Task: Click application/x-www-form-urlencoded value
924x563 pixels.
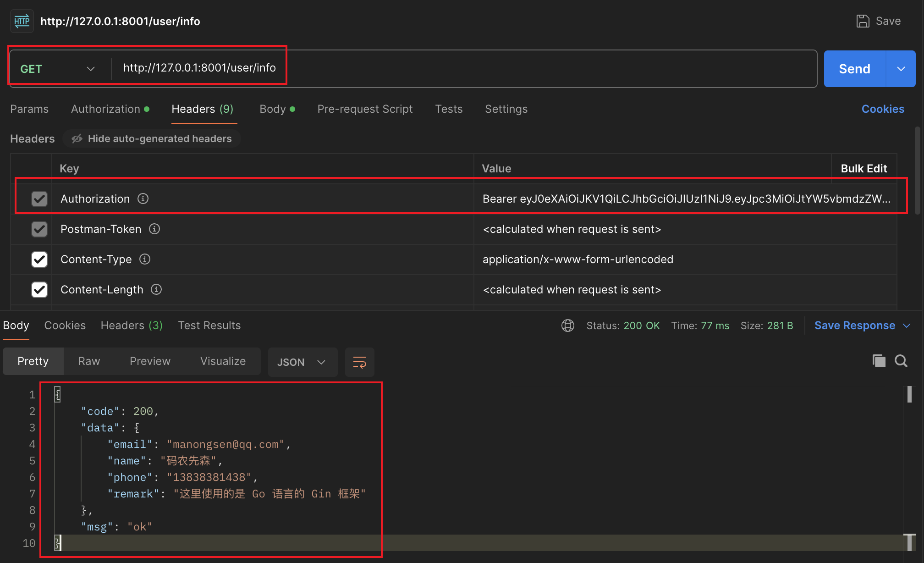Action: (577, 259)
